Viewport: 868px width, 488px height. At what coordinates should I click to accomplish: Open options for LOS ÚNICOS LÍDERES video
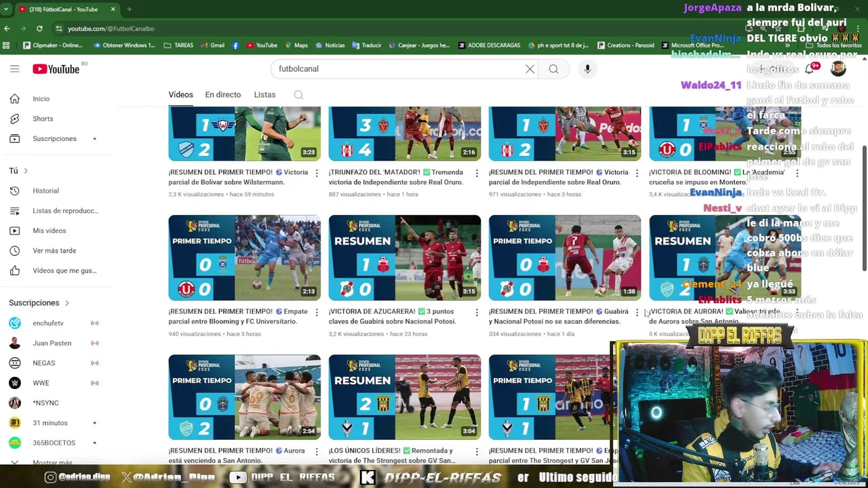click(476, 452)
